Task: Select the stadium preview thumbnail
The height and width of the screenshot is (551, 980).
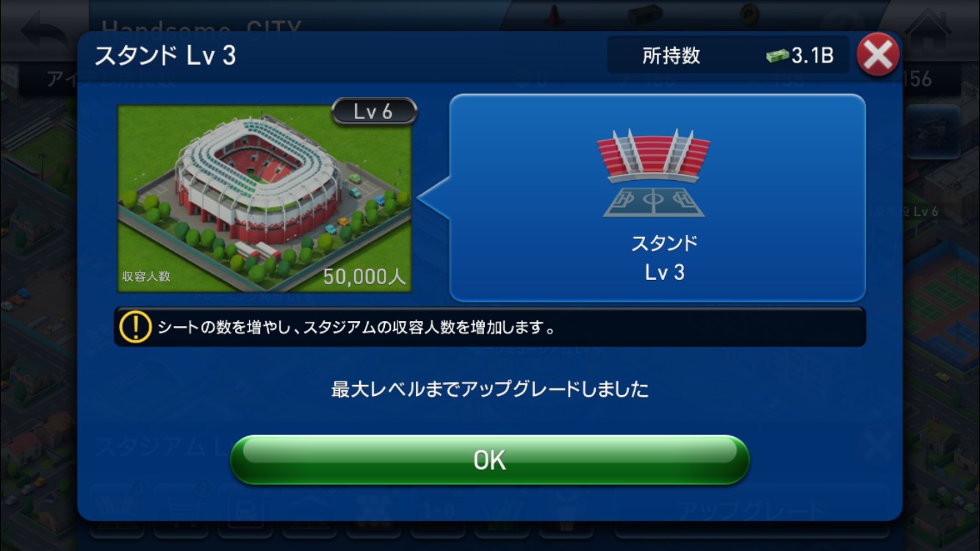Action: [x=264, y=198]
